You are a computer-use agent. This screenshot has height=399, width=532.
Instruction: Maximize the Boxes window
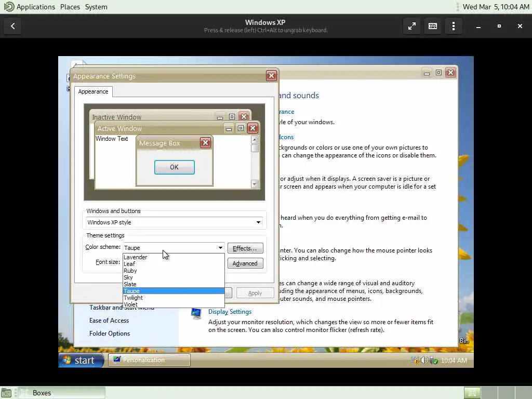pyautogui.click(x=499, y=26)
